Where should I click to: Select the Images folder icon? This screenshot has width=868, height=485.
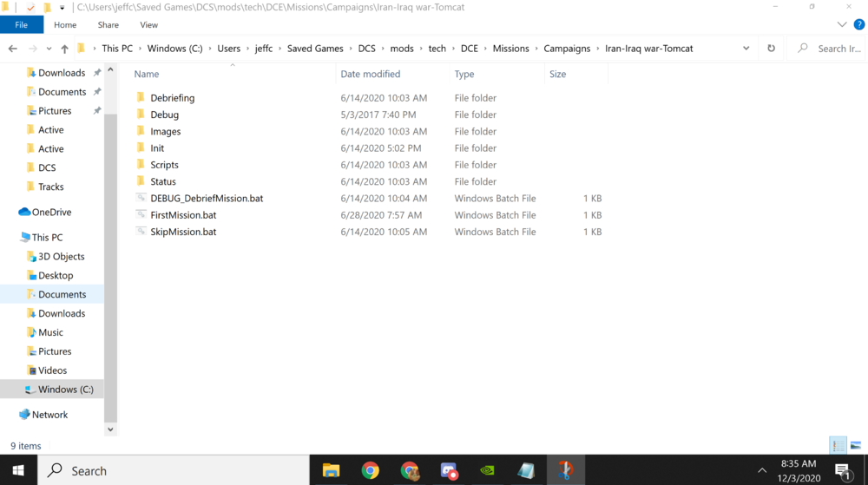click(x=141, y=131)
